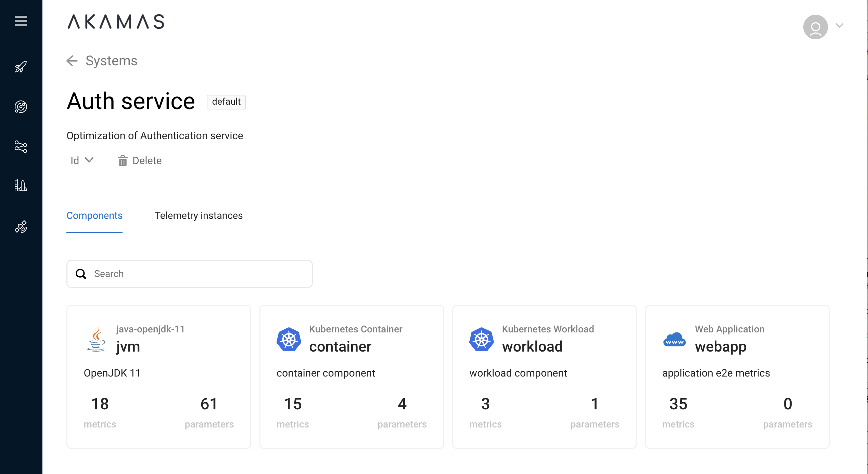Expand the Id dropdown
Screen dimensions: 868x474
(82, 160)
